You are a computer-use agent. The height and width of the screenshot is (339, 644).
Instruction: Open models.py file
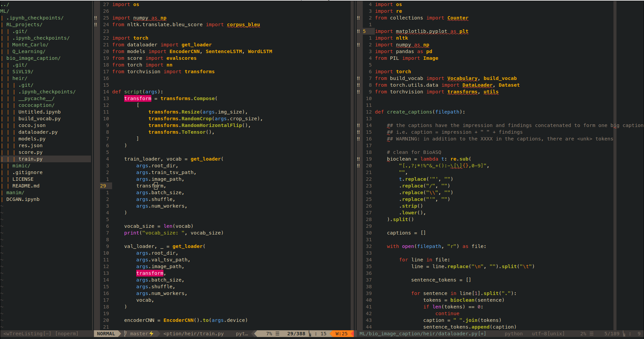tap(32, 139)
